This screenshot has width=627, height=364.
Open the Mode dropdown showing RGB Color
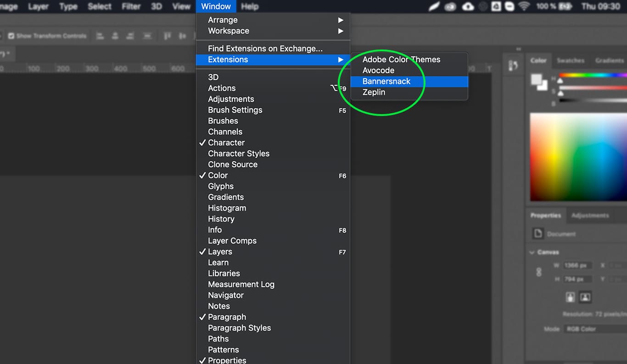pos(595,329)
